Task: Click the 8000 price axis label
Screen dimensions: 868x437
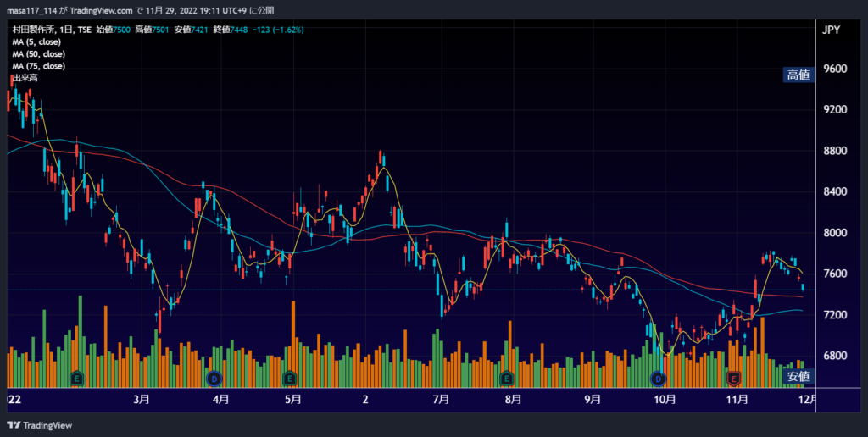Action: 835,233
